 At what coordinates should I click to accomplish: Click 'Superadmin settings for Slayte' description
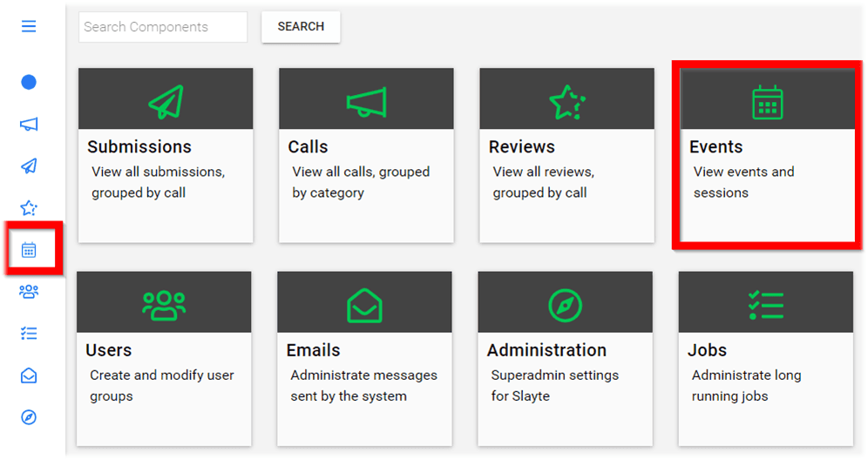tap(554, 385)
